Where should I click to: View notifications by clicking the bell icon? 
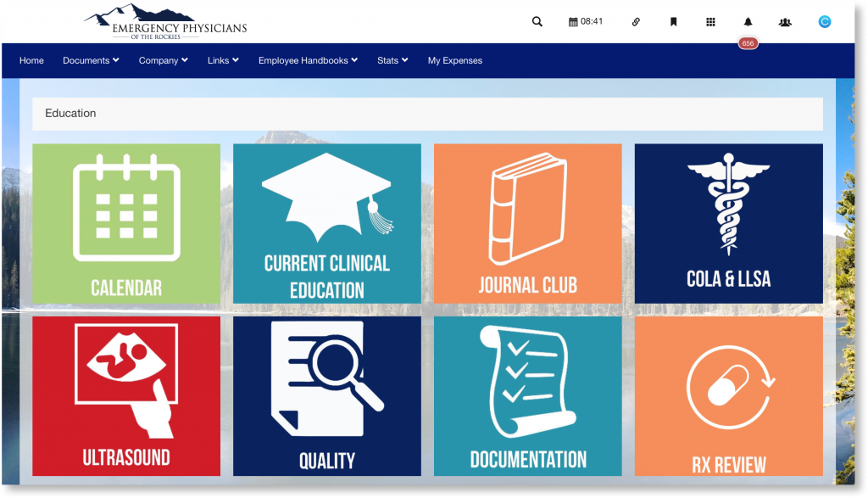point(747,21)
